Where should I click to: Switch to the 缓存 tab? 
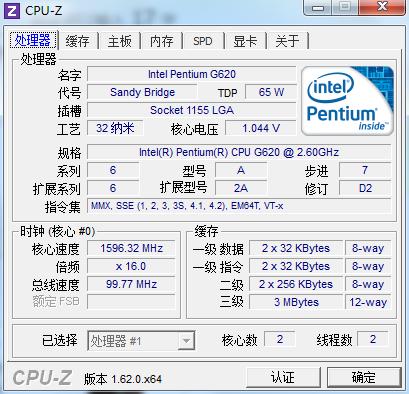click(x=77, y=41)
